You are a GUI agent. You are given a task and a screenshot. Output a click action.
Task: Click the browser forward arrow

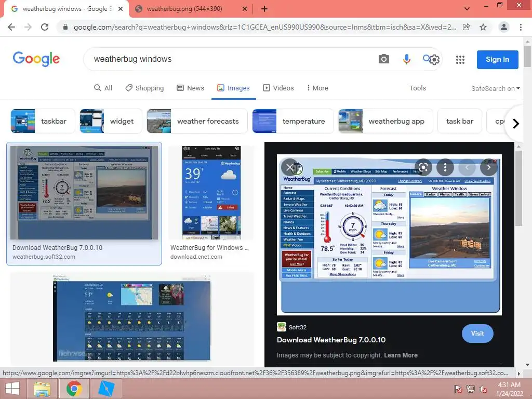pyautogui.click(x=28, y=27)
